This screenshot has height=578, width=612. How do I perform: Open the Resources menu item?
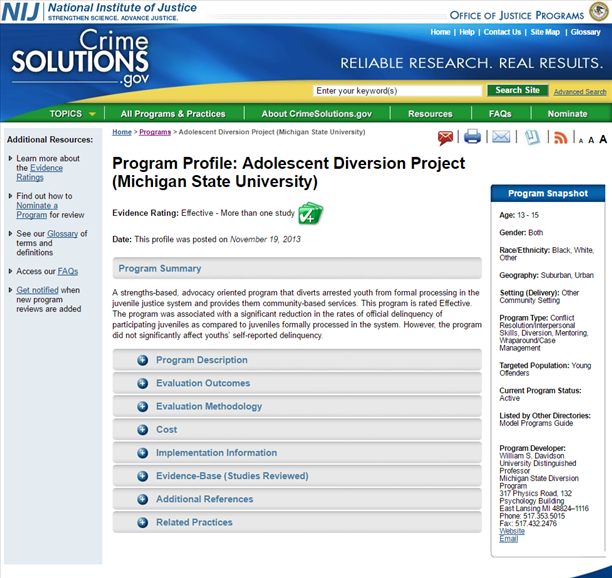tap(430, 114)
